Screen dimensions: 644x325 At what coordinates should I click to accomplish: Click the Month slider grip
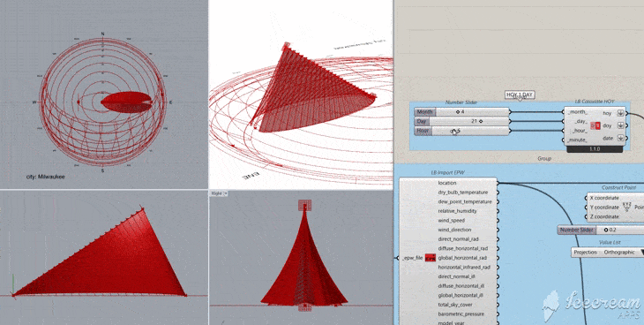458,112
